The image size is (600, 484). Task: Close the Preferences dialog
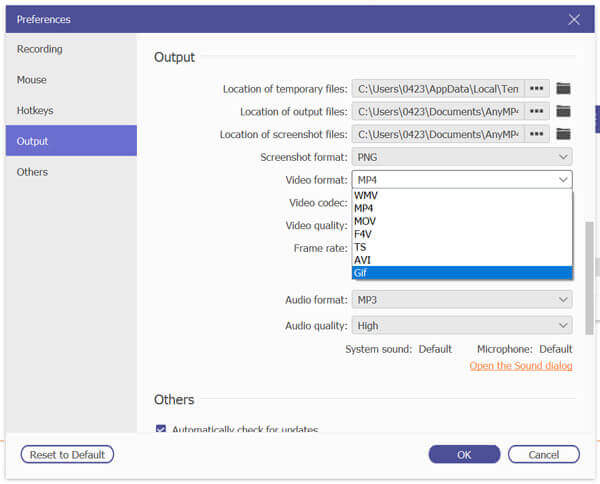click(x=574, y=20)
